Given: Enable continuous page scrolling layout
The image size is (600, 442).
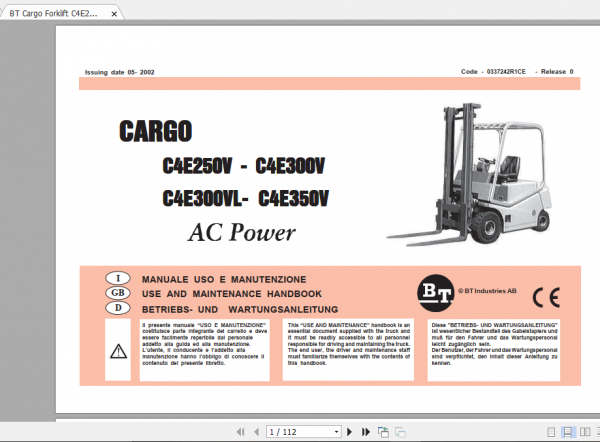Looking at the screenshot, I should (x=567, y=432).
